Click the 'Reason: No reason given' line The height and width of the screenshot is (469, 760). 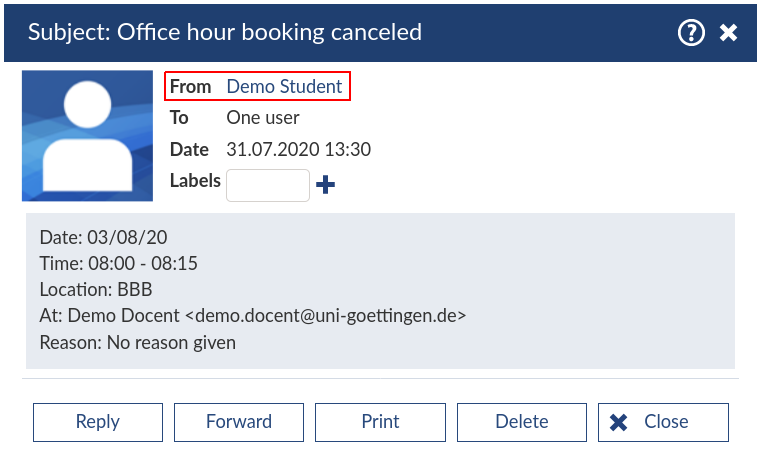point(137,343)
